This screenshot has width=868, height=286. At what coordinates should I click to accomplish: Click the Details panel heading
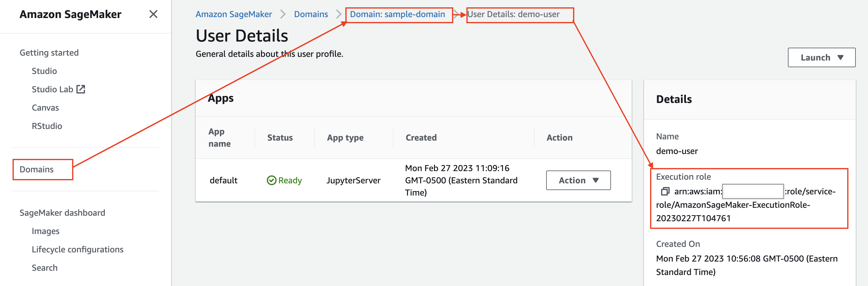tap(674, 99)
